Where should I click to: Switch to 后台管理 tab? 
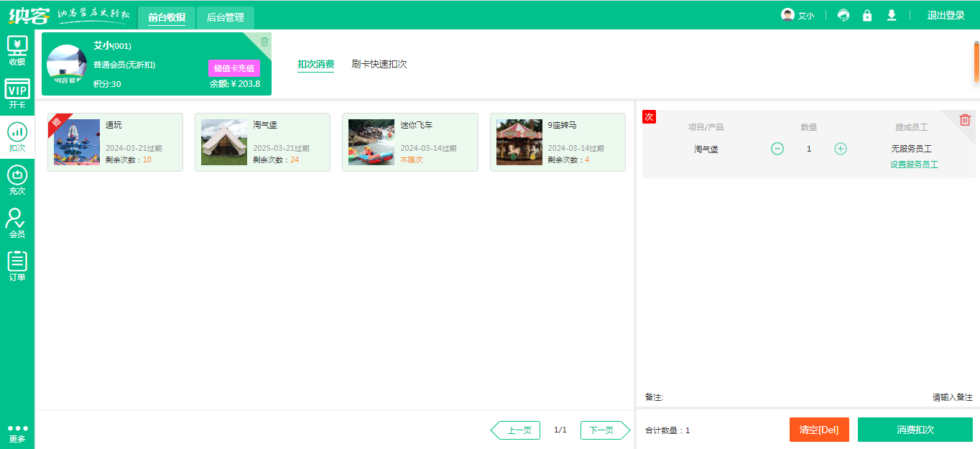tap(225, 17)
